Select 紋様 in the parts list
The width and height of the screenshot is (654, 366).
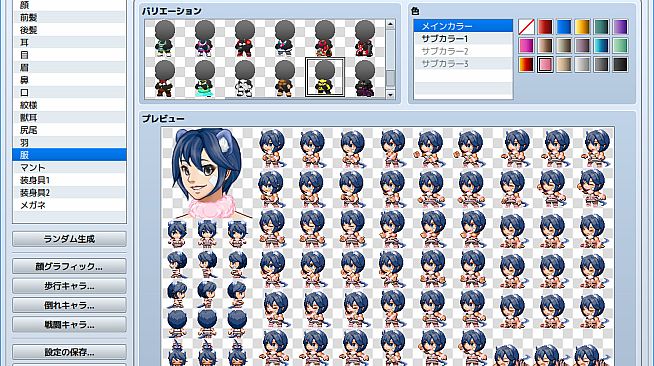(x=69, y=105)
